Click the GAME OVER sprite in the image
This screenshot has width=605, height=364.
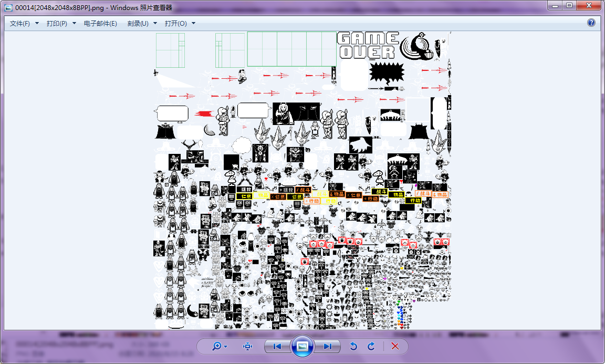pyautogui.click(x=368, y=45)
